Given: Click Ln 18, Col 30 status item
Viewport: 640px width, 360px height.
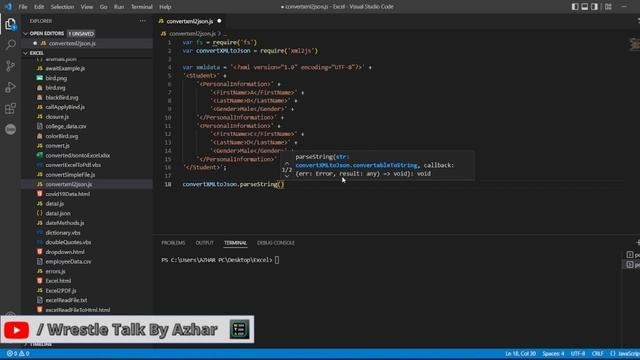Looking at the screenshot, I should click(x=520, y=353).
